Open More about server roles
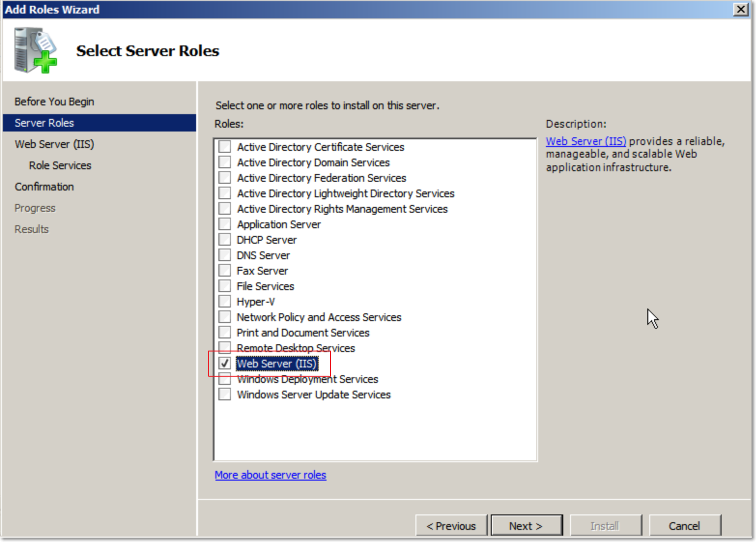The height and width of the screenshot is (542, 756). [x=270, y=475]
